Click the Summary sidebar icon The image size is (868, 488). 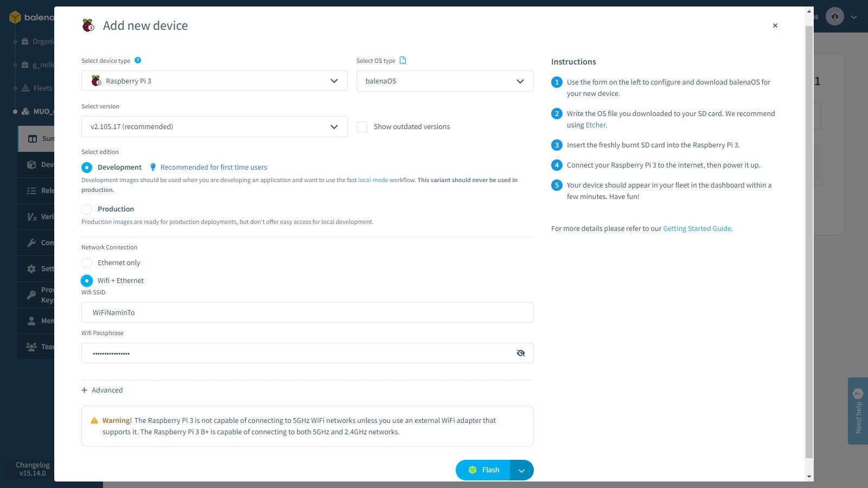[33, 139]
